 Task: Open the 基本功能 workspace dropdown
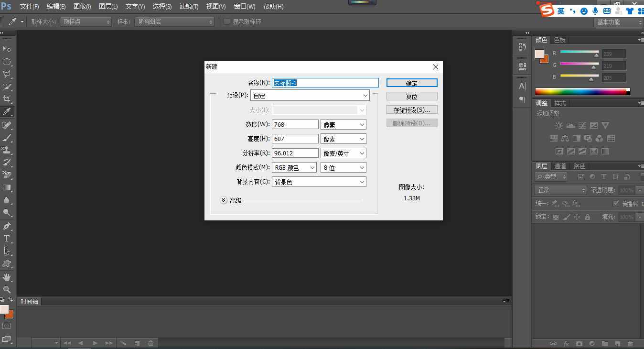coord(619,22)
